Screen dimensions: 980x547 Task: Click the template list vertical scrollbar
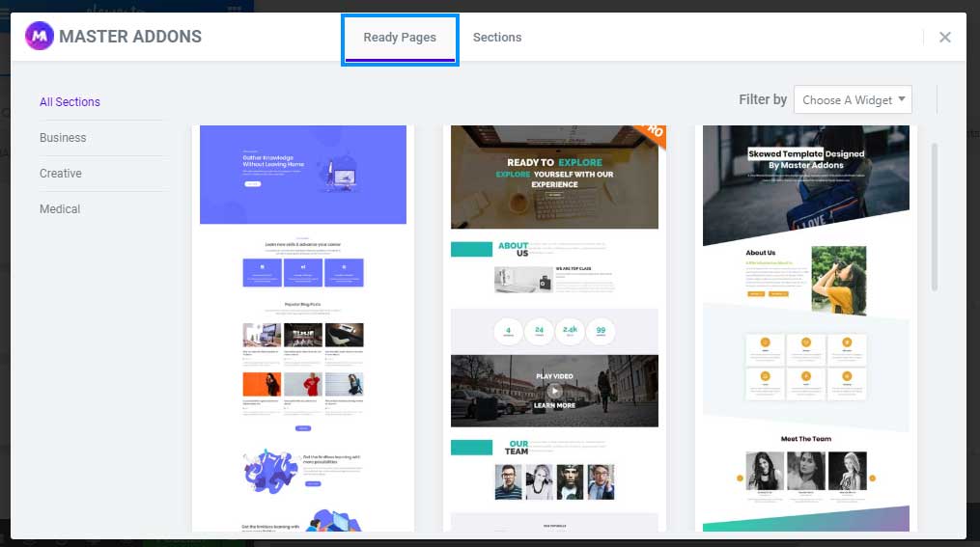pyautogui.click(x=935, y=217)
